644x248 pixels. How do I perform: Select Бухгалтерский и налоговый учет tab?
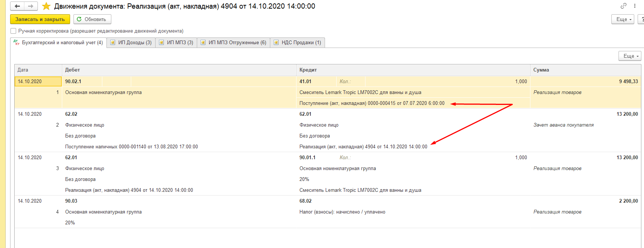pyautogui.click(x=58, y=43)
